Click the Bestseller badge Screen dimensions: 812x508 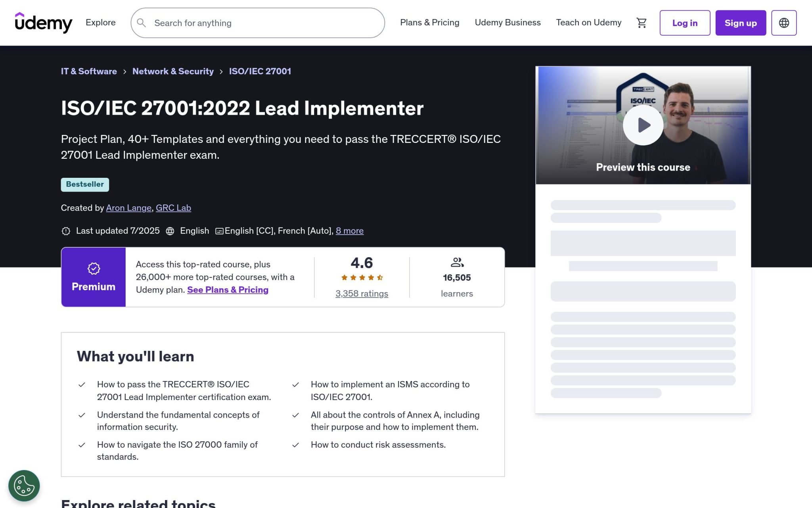click(x=85, y=185)
